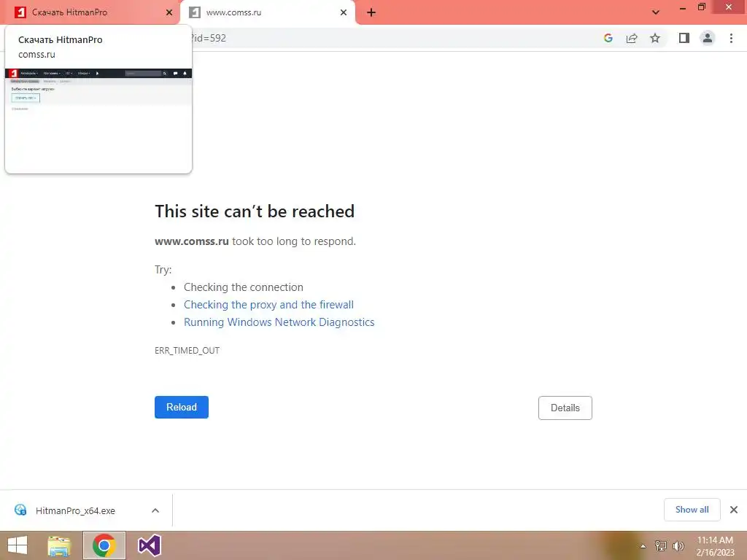This screenshot has height=560, width=747.
Task: Open File Explorer from taskbar
Action: (60, 545)
